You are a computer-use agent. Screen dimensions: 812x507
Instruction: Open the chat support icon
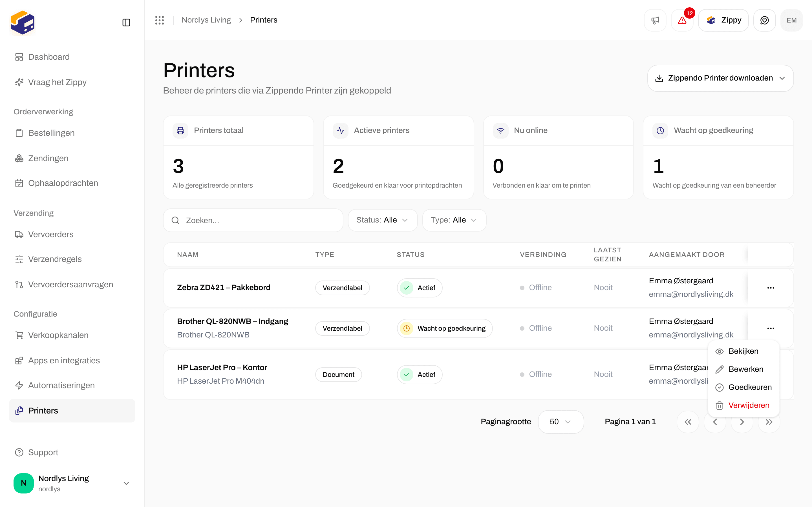764,21
